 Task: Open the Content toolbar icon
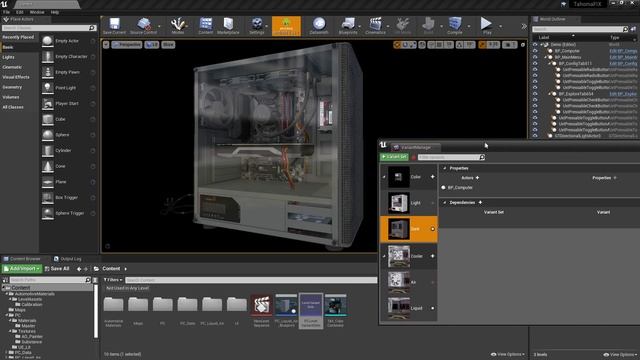206,26
